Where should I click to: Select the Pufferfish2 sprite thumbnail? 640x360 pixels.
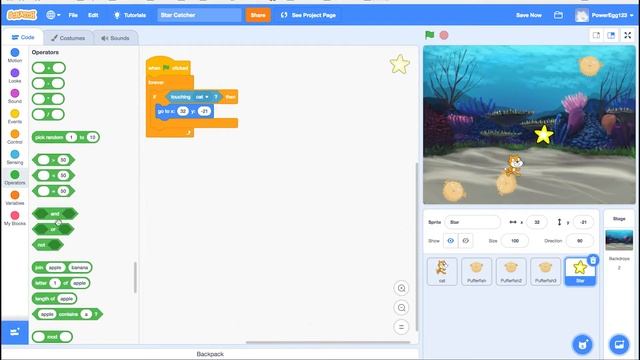511,271
